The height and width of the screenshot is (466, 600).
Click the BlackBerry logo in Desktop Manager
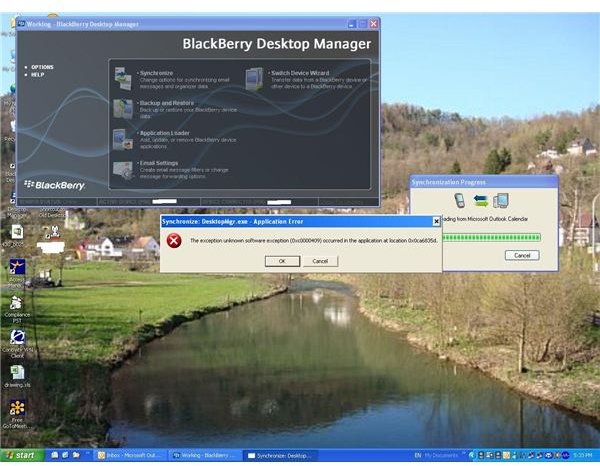point(55,186)
